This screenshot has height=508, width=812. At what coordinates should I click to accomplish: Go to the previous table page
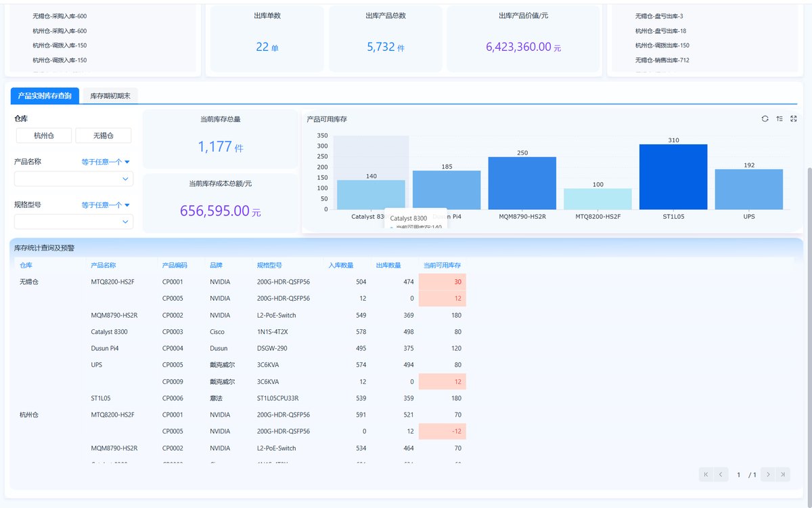721,475
